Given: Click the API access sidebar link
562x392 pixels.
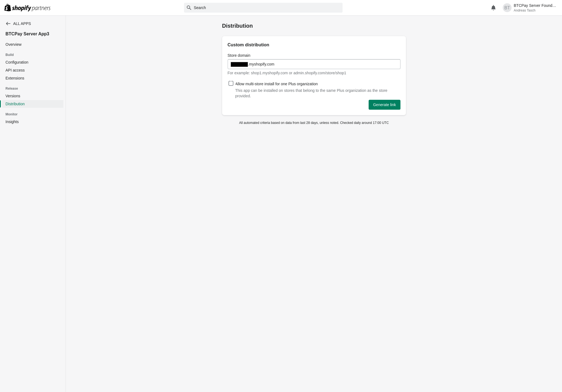Looking at the screenshot, I should [15, 70].
